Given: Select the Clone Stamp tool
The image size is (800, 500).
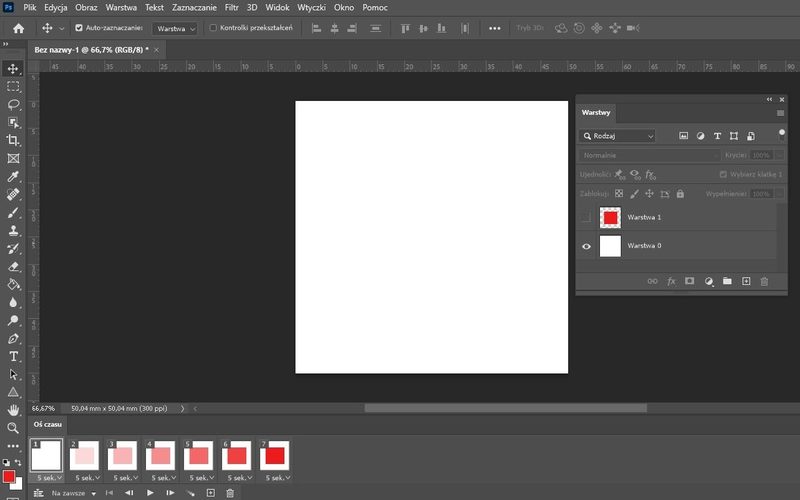Looking at the screenshot, I should [13, 231].
